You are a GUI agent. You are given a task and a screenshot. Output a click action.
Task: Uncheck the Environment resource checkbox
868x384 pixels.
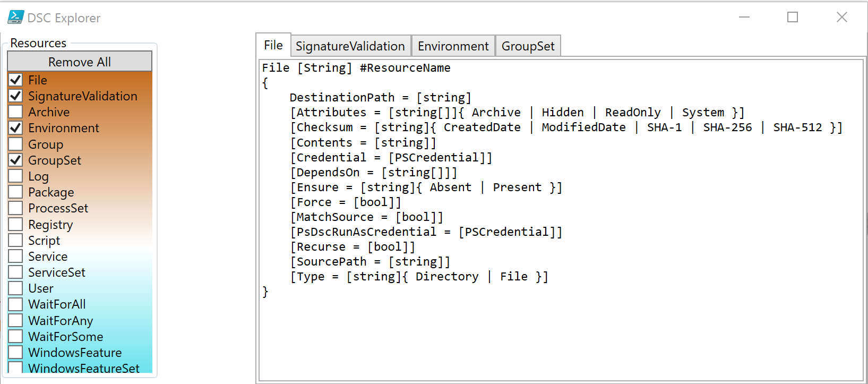click(x=15, y=127)
